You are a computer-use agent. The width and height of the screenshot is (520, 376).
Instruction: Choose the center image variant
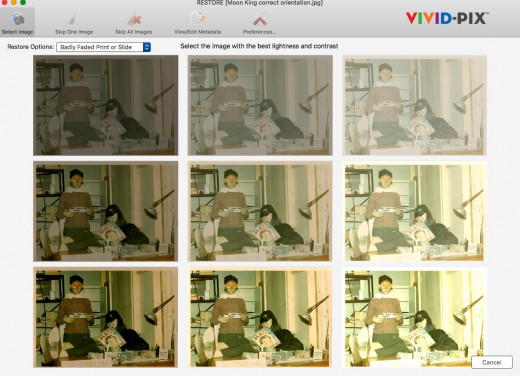click(260, 211)
